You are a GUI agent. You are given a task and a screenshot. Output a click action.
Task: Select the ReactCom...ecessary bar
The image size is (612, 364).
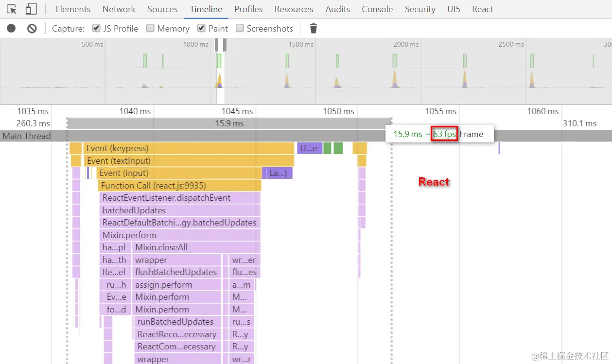(177, 347)
